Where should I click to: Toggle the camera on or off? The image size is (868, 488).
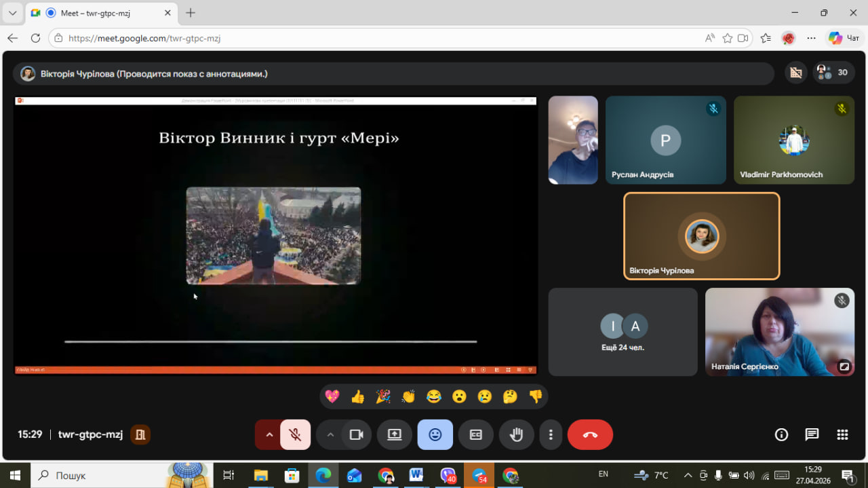pyautogui.click(x=356, y=435)
